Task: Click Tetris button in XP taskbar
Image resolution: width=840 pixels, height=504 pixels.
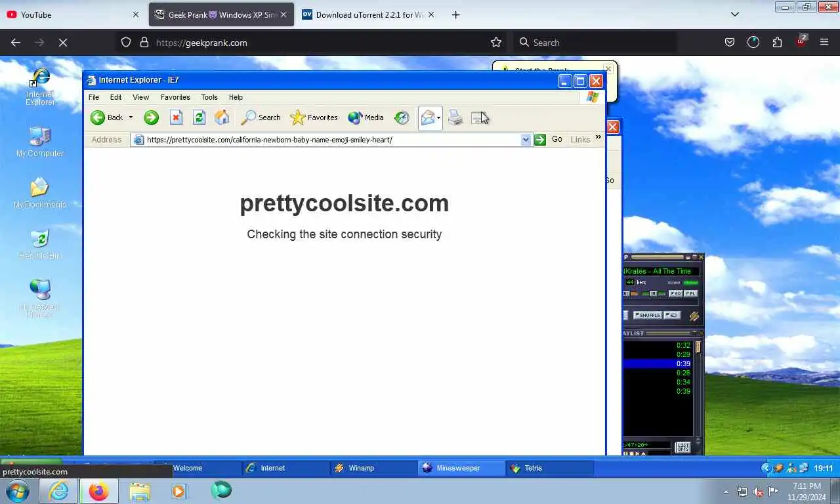Action: point(549,468)
